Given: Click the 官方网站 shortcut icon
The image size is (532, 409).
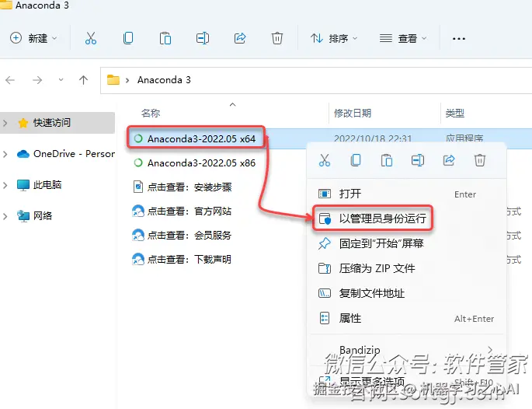Looking at the screenshot, I should 138,211.
